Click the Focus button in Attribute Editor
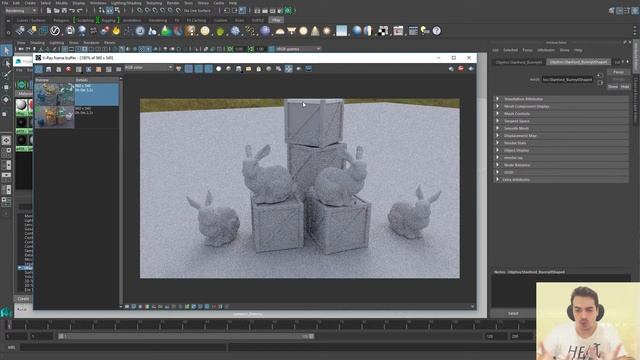Image resolution: width=640 pixels, height=360 pixels. coord(618,72)
